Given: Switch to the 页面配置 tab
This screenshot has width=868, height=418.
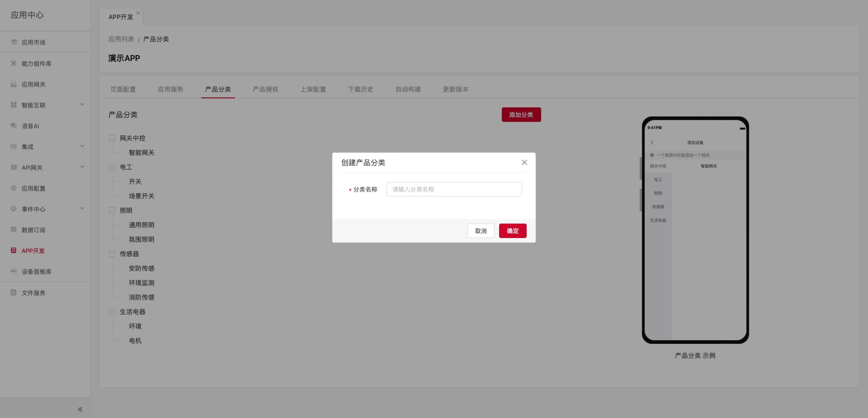Looking at the screenshot, I should pyautogui.click(x=123, y=89).
